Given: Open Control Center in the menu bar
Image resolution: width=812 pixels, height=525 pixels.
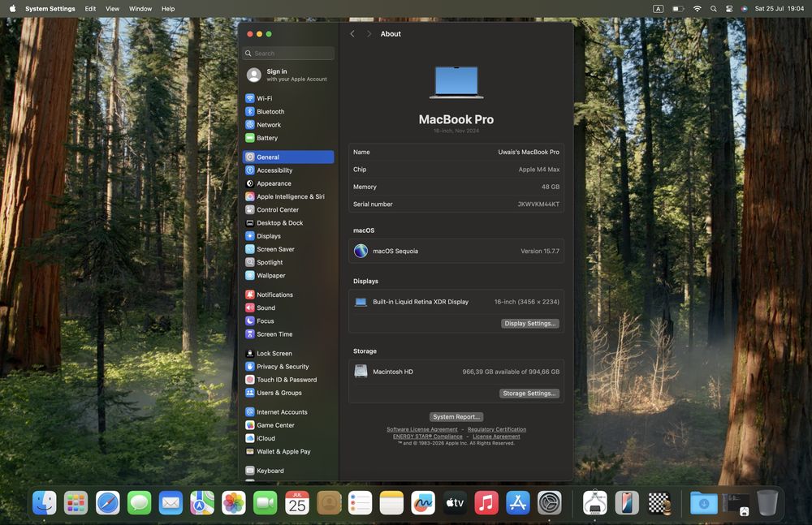Looking at the screenshot, I should click(729, 9).
